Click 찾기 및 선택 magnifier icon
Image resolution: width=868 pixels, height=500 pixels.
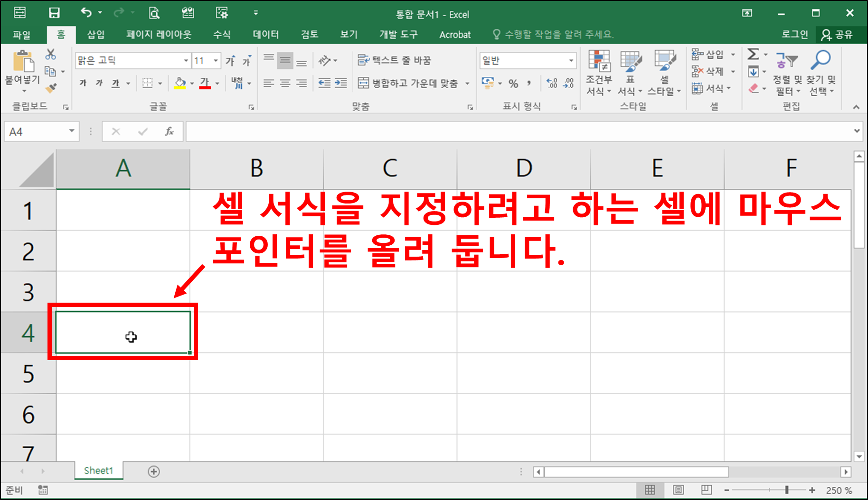[821, 59]
